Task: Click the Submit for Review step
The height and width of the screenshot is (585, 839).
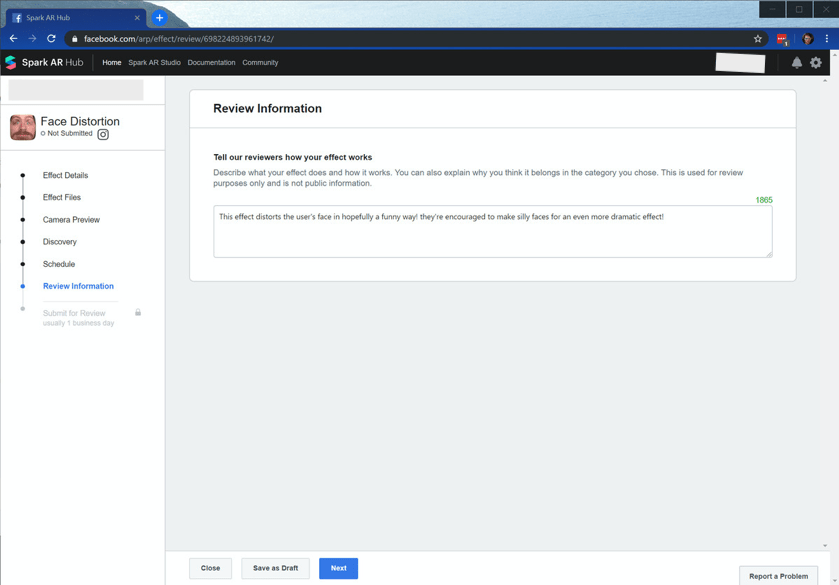Action: pyautogui.click(x=79, y=317)
